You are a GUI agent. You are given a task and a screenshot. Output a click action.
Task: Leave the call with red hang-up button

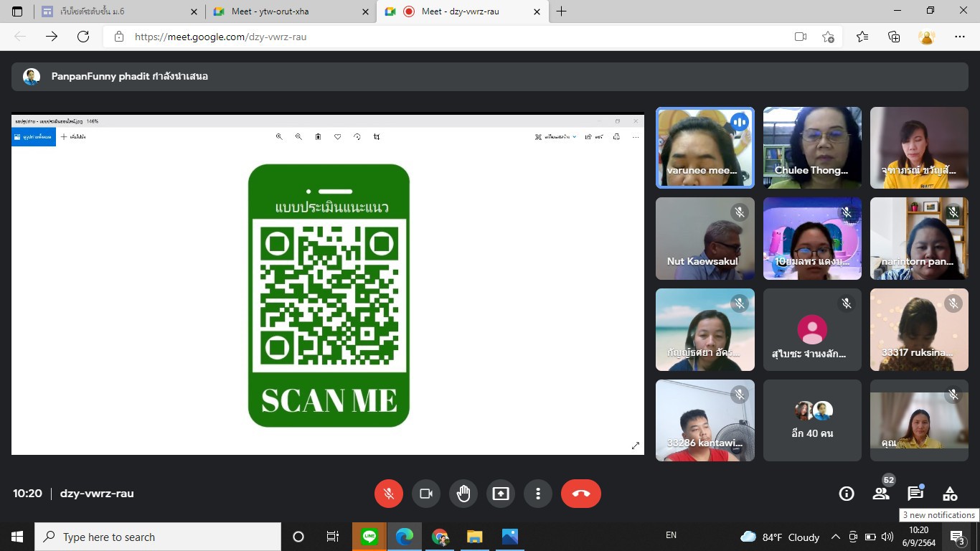click(581, 494)
